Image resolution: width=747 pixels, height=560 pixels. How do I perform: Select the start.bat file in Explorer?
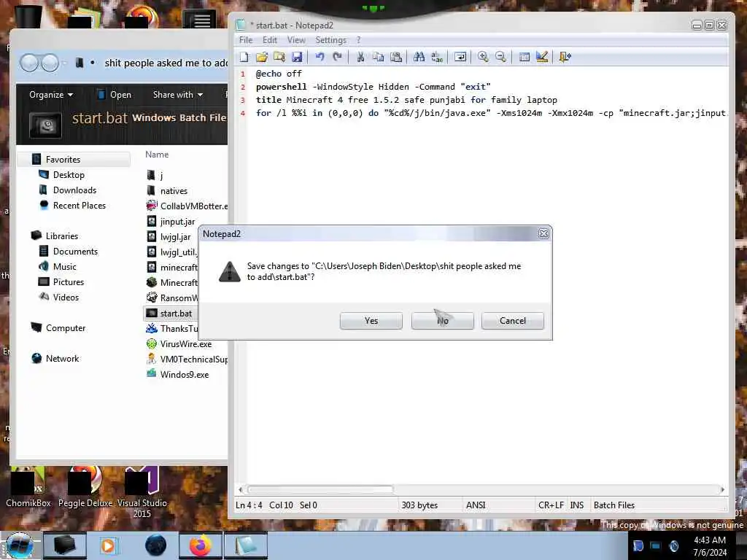pyautogui.click(x=176, y=314)
